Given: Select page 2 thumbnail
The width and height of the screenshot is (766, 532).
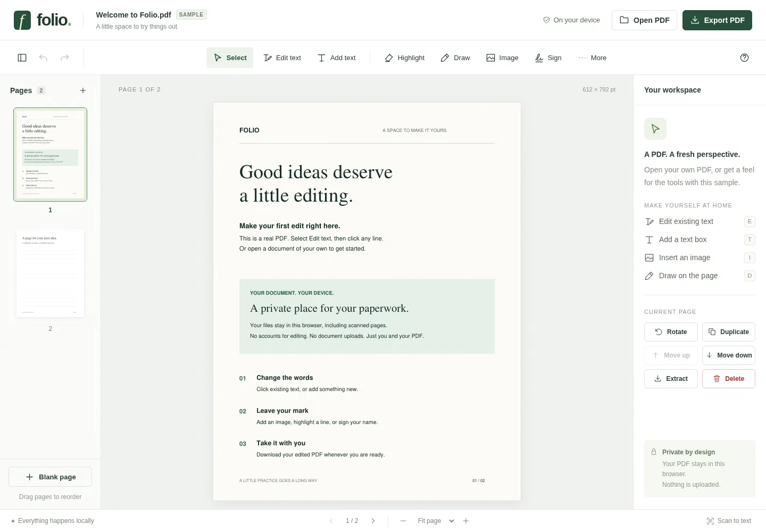Looking at the screenshot, I should pos(51,273).
